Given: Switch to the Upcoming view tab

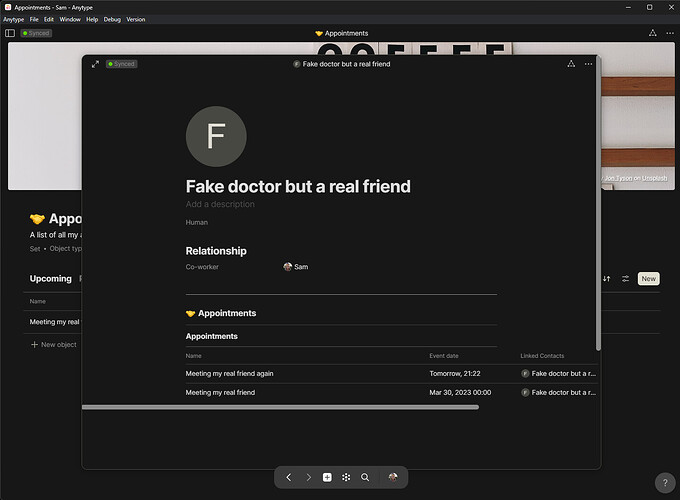Looking at the screenshot, I should coord(50,279).
